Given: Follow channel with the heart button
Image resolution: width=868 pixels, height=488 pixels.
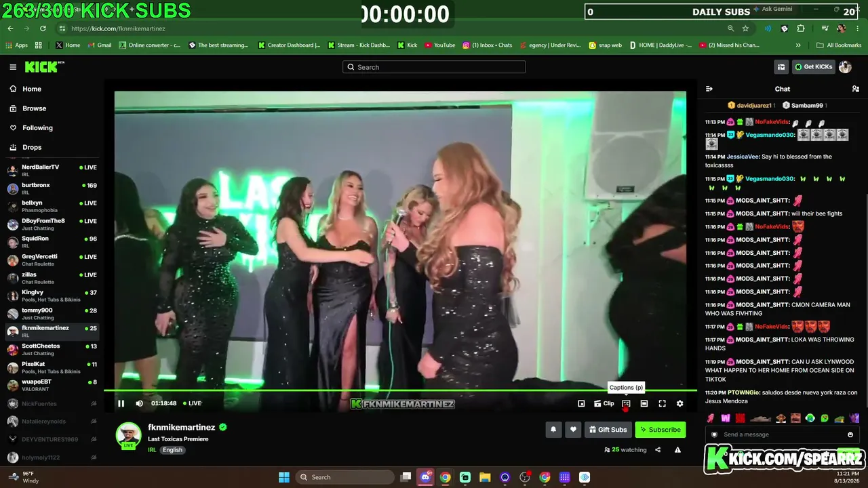Looking at the screenshot, I should [573, 430].
